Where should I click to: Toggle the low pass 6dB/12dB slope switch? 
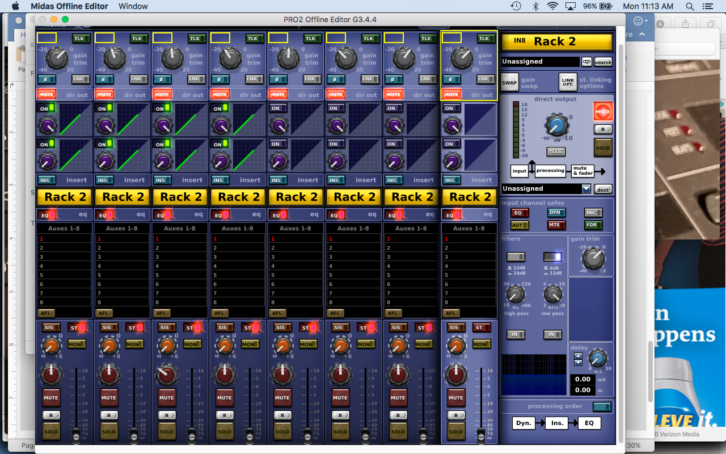(x=552, y=257)
